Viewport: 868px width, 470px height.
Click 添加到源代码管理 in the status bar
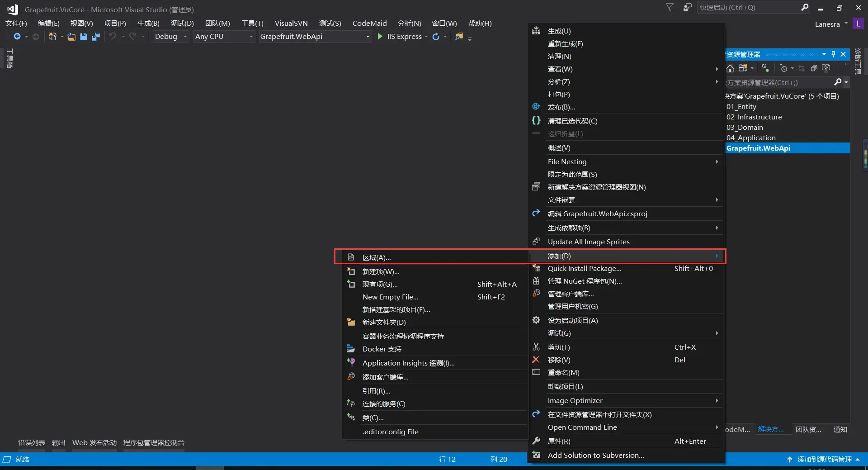(824, 459)
